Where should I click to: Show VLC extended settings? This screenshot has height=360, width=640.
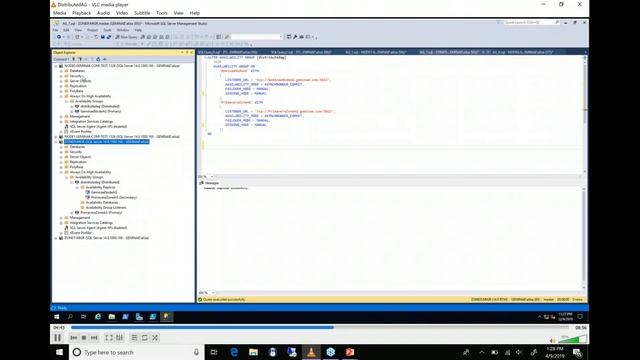(x=120, y=338)
